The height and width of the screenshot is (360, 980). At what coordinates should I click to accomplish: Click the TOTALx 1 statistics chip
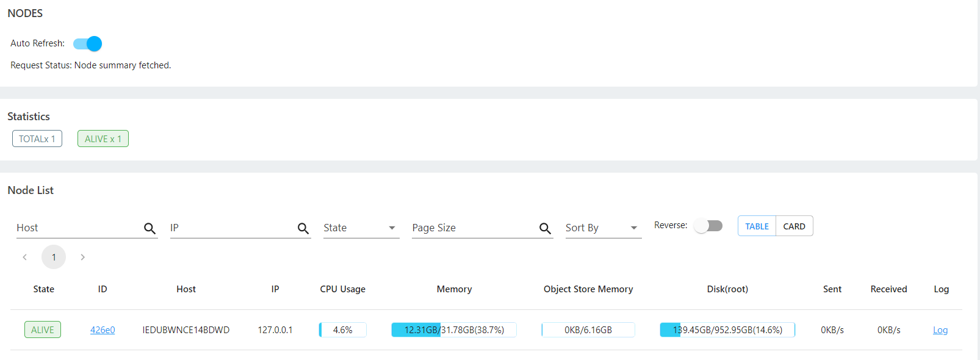pos(37,139)
